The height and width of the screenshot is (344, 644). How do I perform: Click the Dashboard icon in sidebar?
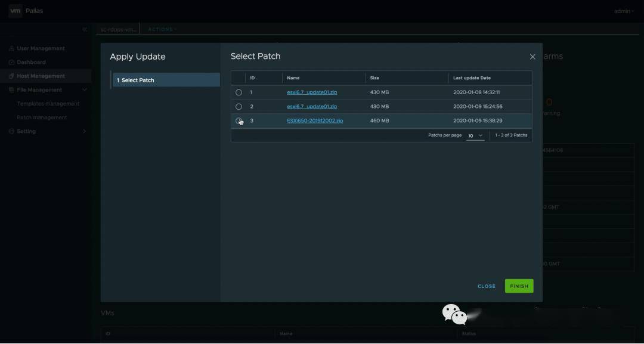pyautogui.click(x=11, y=63)
